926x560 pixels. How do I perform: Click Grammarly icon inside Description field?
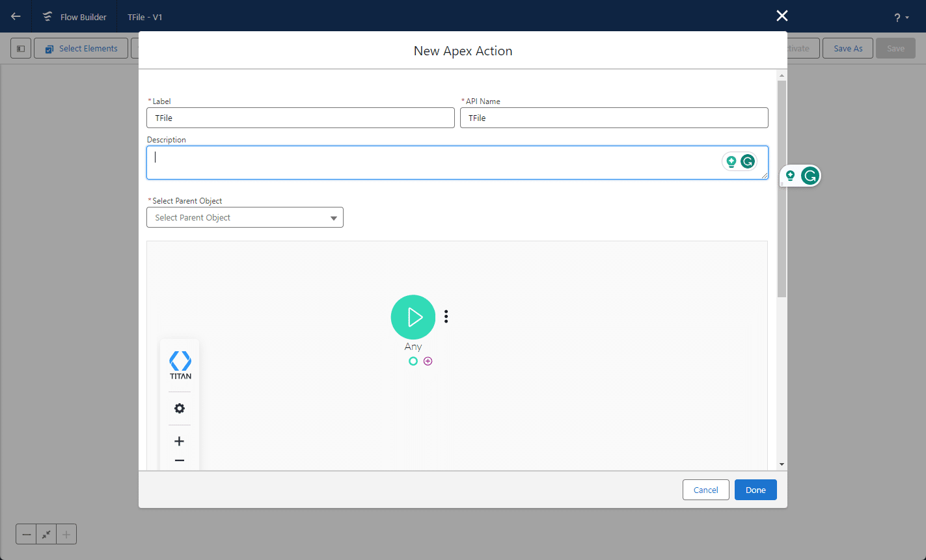748,161
